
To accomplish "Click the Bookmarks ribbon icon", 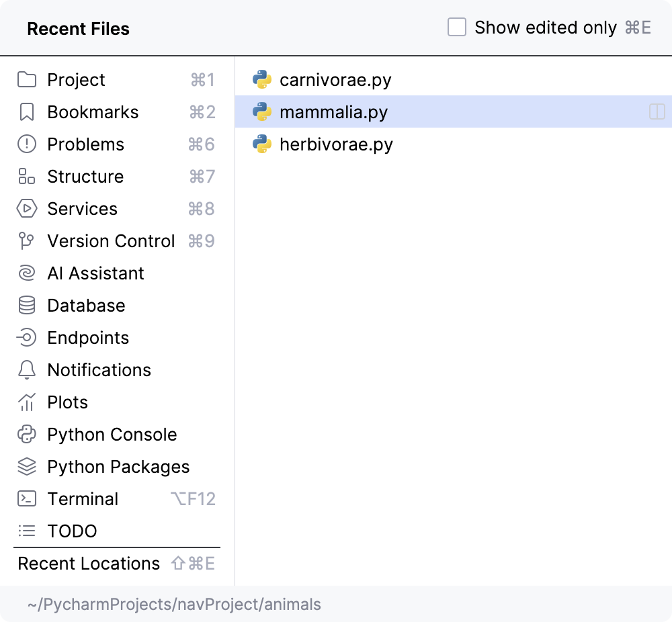I will (26, 112).
